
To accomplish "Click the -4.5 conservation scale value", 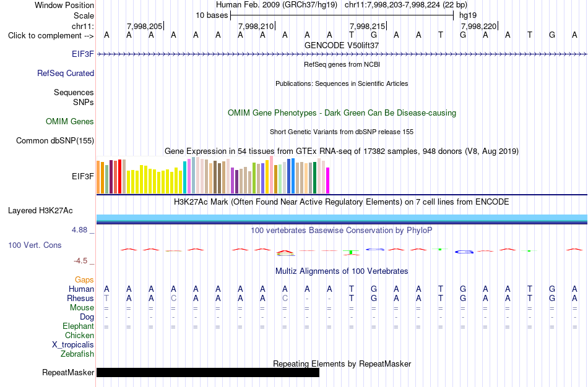I will pos(80,261).
